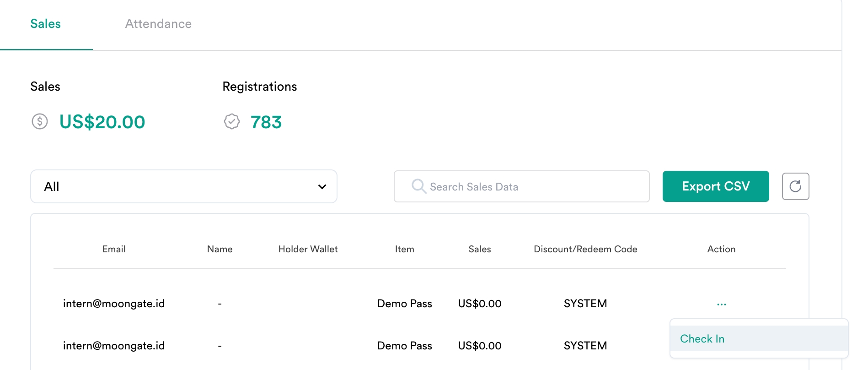868x370 pixels.
Task: Click the dollar coin icon beside sales total
Action: coord(40,122)
